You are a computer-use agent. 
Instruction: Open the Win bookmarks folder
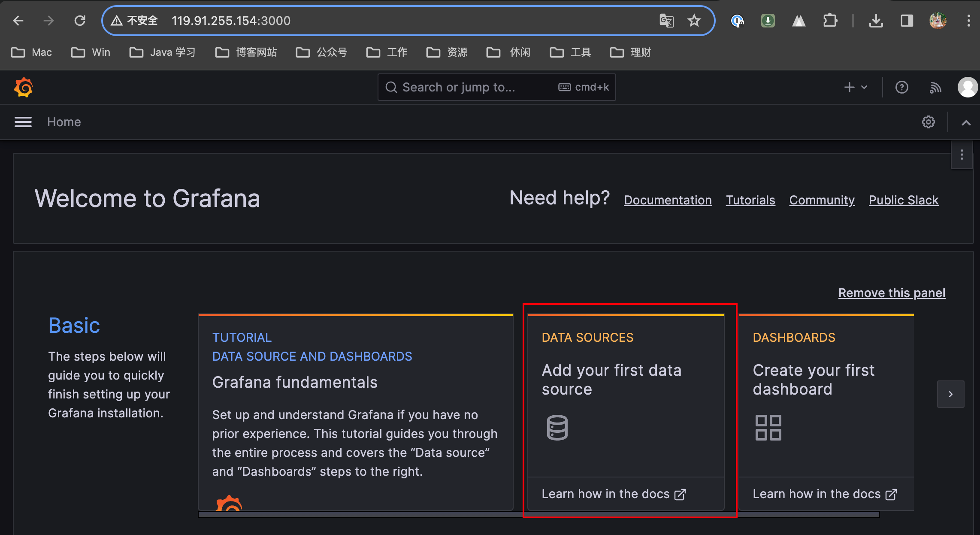91,52
